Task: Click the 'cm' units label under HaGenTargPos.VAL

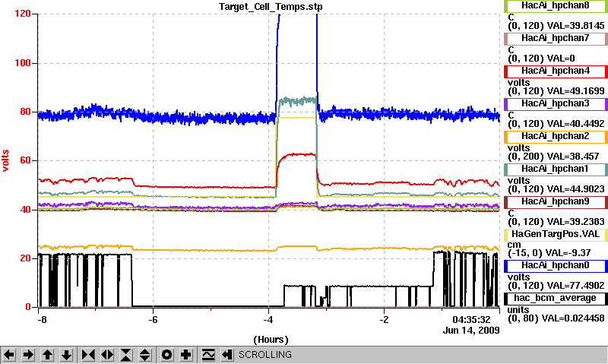Action: 515,245
